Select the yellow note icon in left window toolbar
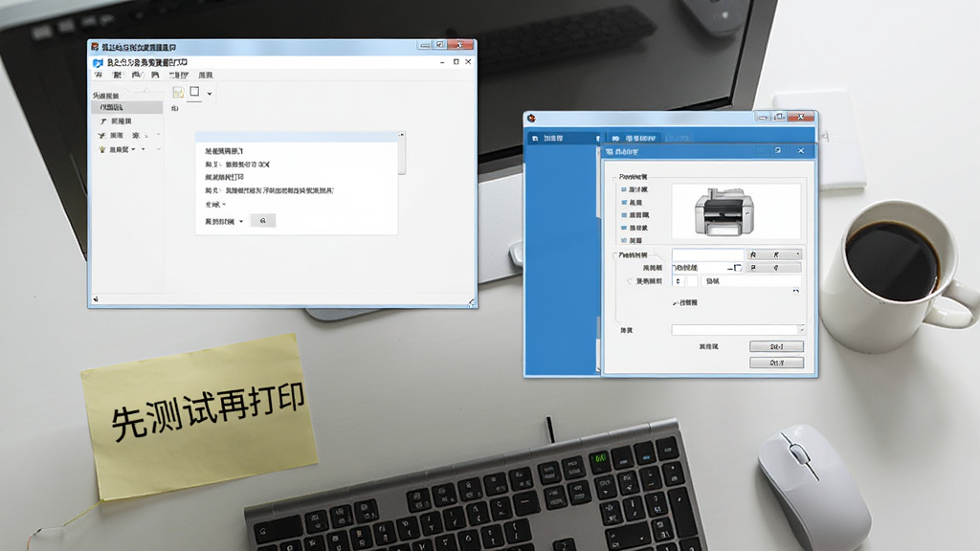 click(178, 93)
